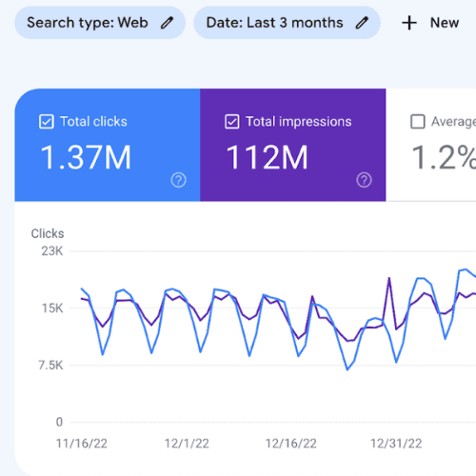Image resolution: width=476 pixels, height=476 pixels.
Task: Click the 11/16/22 date label
Action: (82, 444)
